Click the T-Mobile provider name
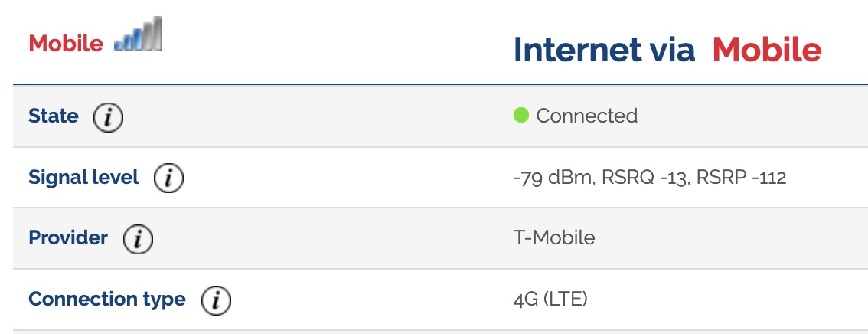Viewport: 868px width, 334px height. tap(554, 237)
